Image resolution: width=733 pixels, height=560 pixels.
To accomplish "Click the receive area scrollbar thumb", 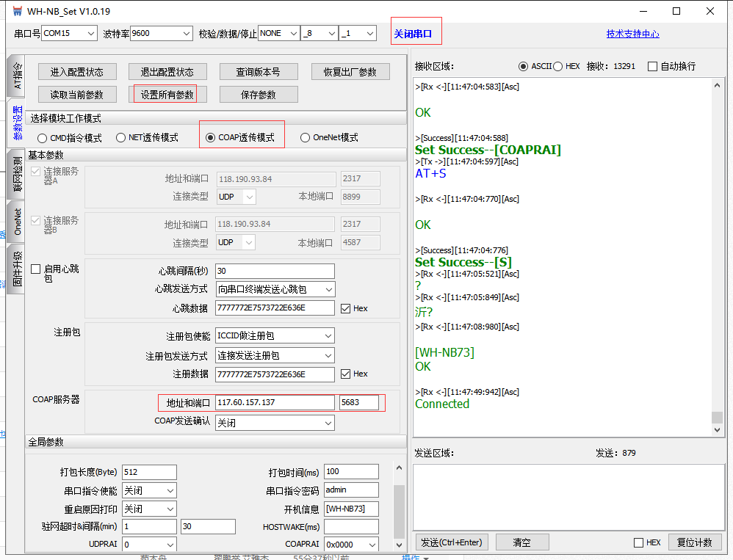I will tap(717, 418).
